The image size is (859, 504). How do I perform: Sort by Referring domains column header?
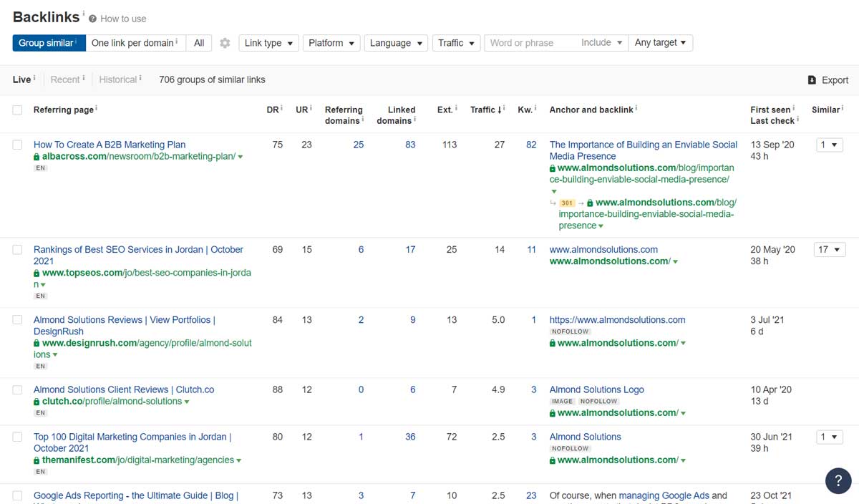pyautogui.click(x=344, y=115)
